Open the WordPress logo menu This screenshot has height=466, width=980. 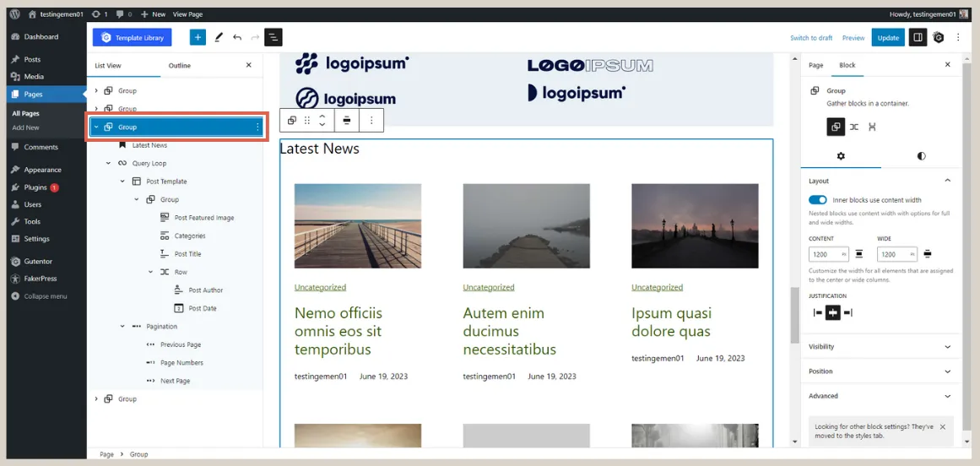tap(15, 14)
